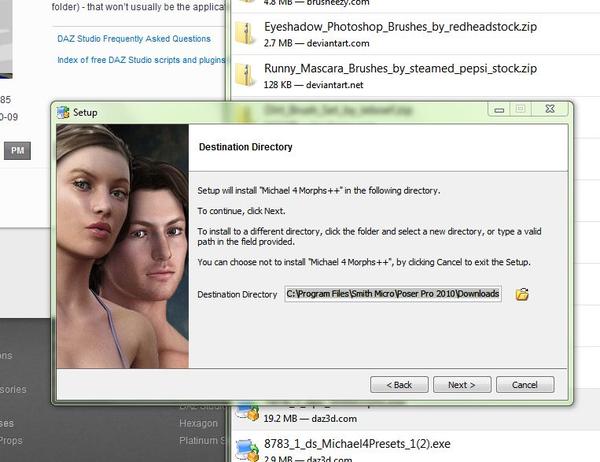Click the deviantart.net source under Runny Mascara file

(x=335, y=85)
